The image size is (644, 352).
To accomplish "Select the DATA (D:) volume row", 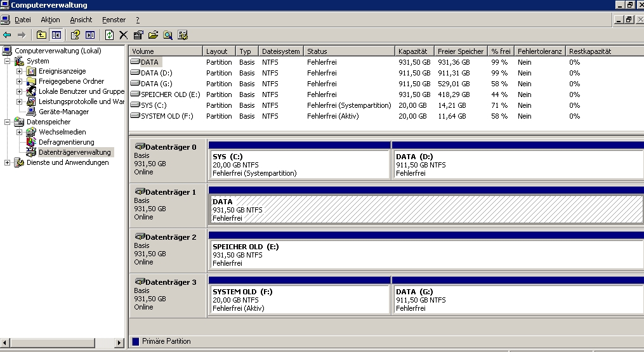I will point(386,73).
